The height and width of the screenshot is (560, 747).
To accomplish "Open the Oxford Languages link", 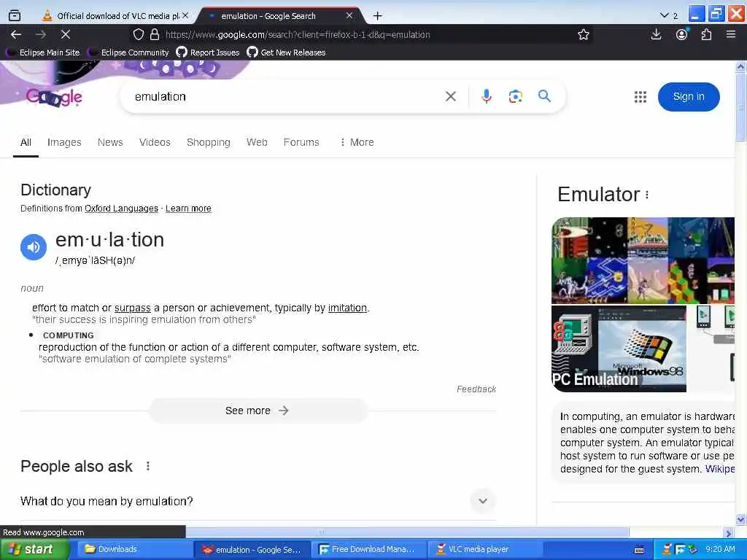I will 121,209.
